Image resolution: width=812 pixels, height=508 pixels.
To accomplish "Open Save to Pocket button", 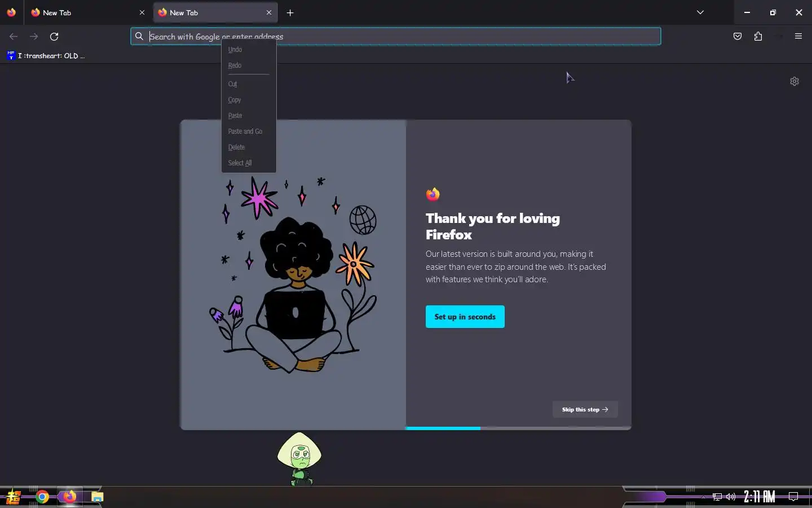I will tap(738, 37).
